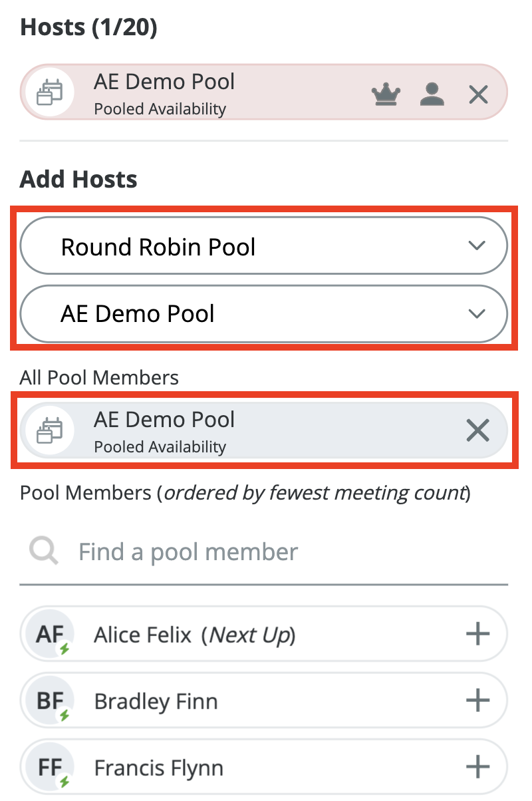
Task: Click chevron arrow on AE Demo Pool dropdown
Action: (x=477, y=313)
